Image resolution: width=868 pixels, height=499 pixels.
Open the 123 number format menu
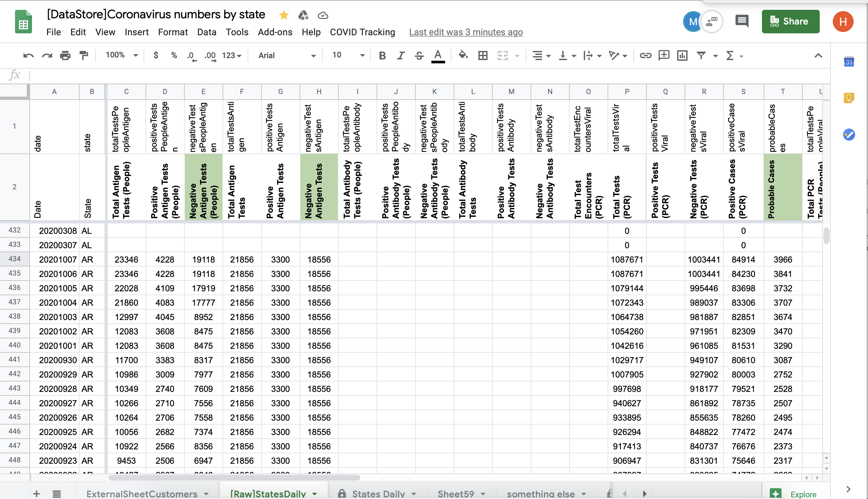tap(232, 56)
